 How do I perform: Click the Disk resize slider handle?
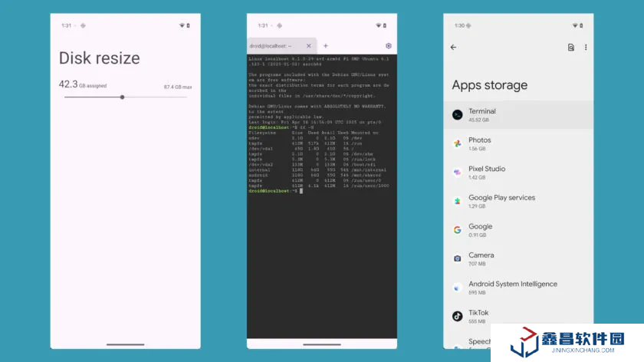[x=122, y=97]
